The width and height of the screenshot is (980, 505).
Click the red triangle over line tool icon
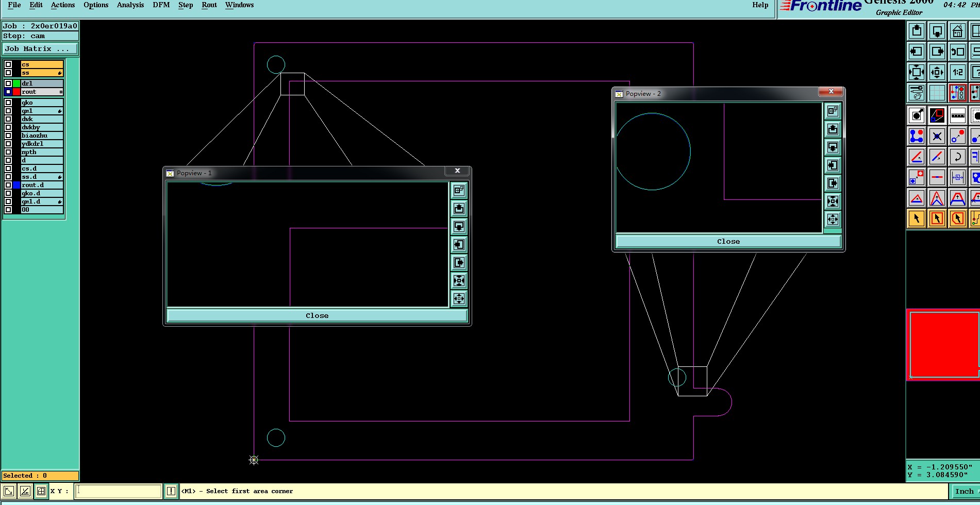coord(917,198)
